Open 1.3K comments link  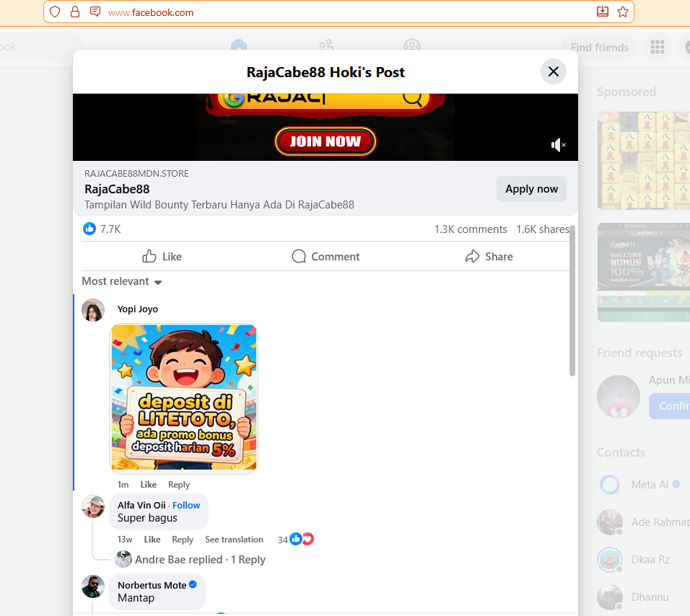[471, 229]
